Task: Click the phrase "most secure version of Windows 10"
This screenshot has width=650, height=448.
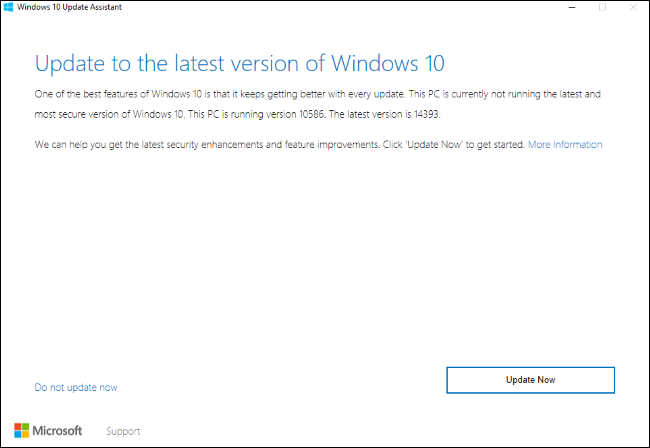Action: click(109, 114)
